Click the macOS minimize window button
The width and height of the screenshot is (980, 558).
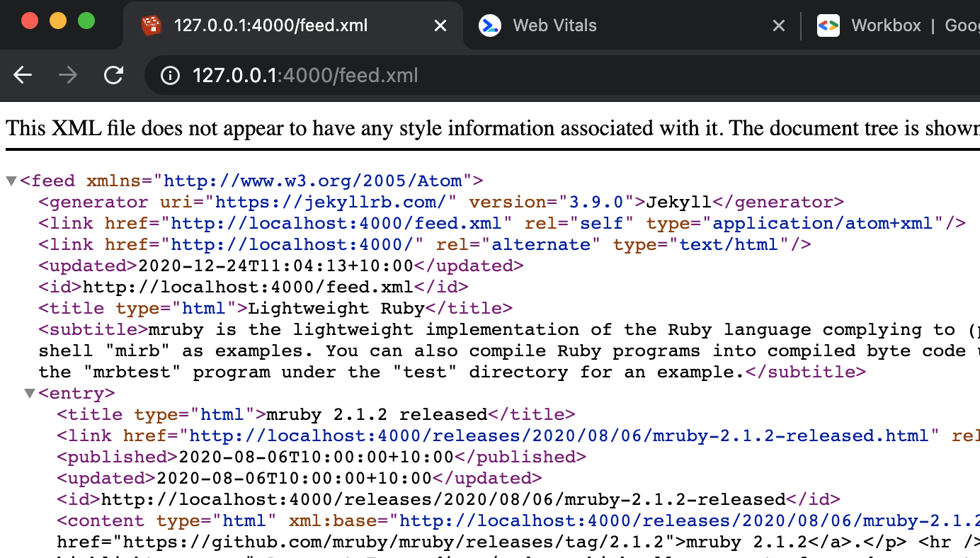[58, 21]
